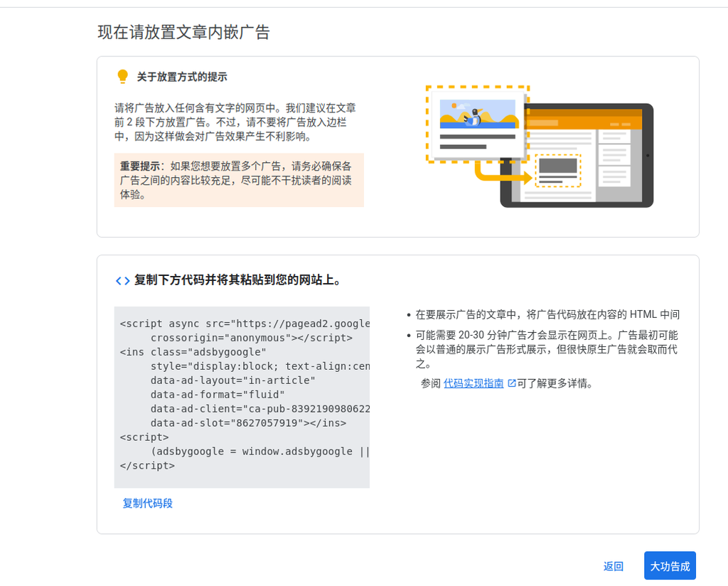
Task: Click inside the ad code snippet box
Action: pos(242,397)
